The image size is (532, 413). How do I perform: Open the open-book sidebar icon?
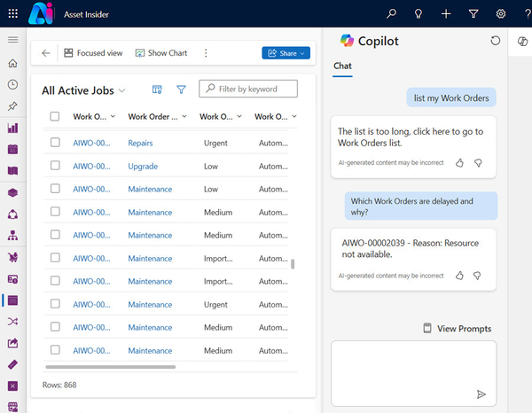13,170
